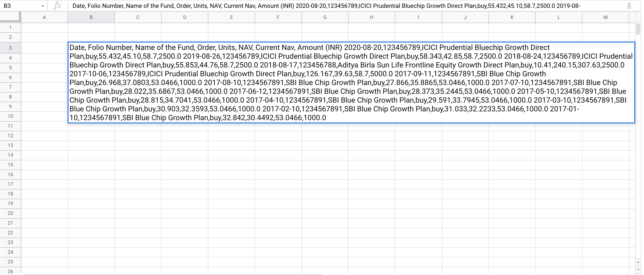Viewport: 644px width, 275px height.
Task: Select row 11 header
Action: [x=10, y=126]
